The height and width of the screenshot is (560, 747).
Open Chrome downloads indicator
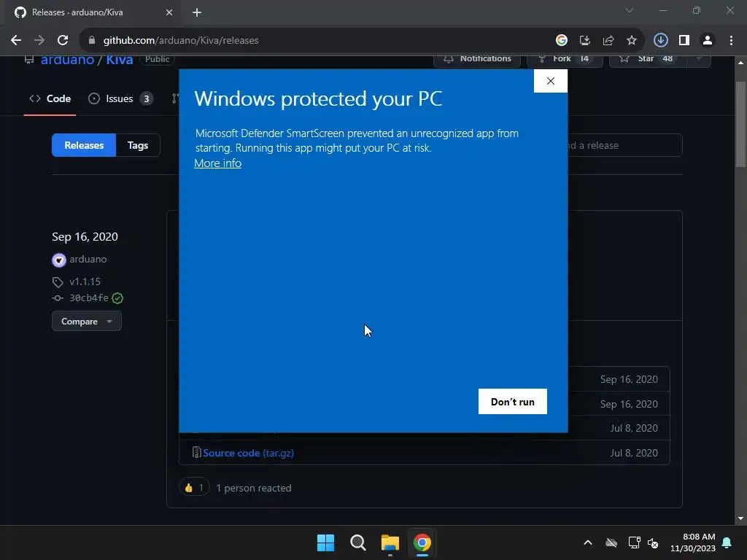coord(661,41)
